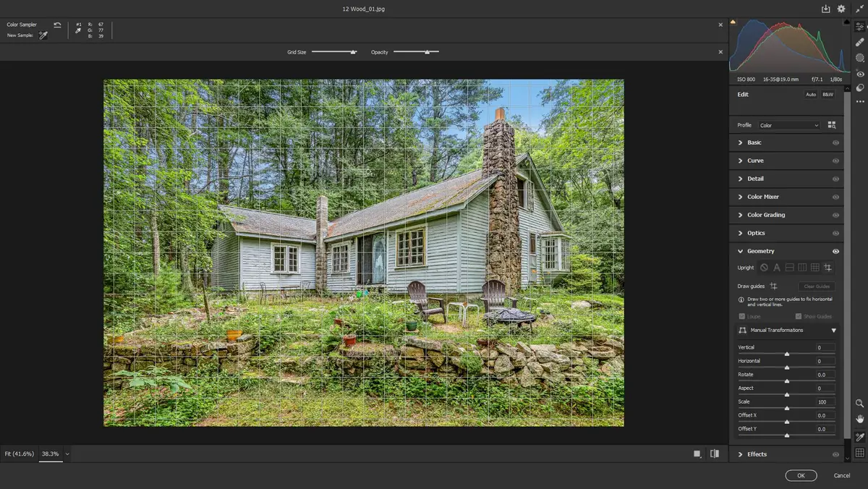Toggle visibility of Geometry panel edits
This screenshot has height=489, width=868.
[835, 251]
